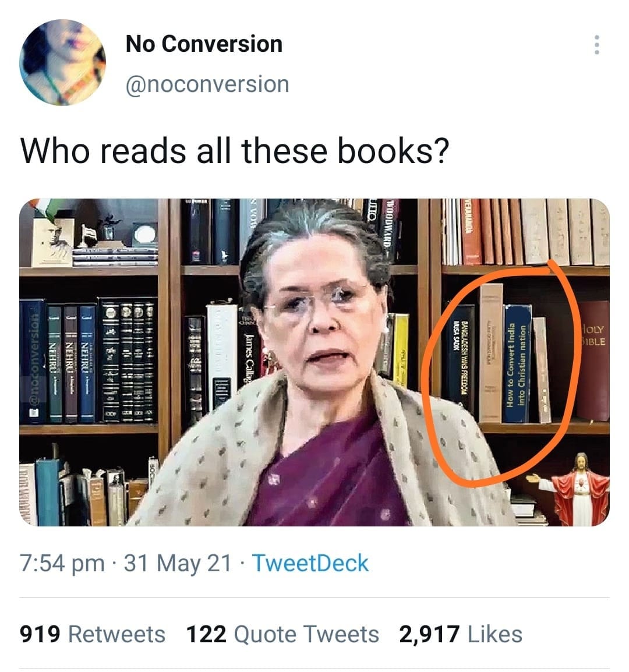629x672 pixels.
Task: Click the display name "No Conversion"
Action: click(204, 44)
